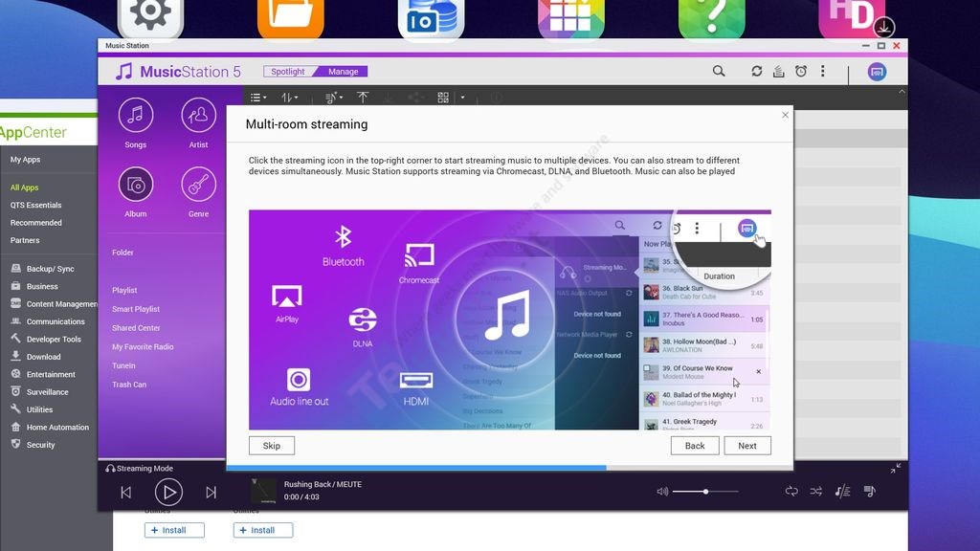
Task: Click the upload arrow icon in the toolbar
Action: click(x=363, y=98)
